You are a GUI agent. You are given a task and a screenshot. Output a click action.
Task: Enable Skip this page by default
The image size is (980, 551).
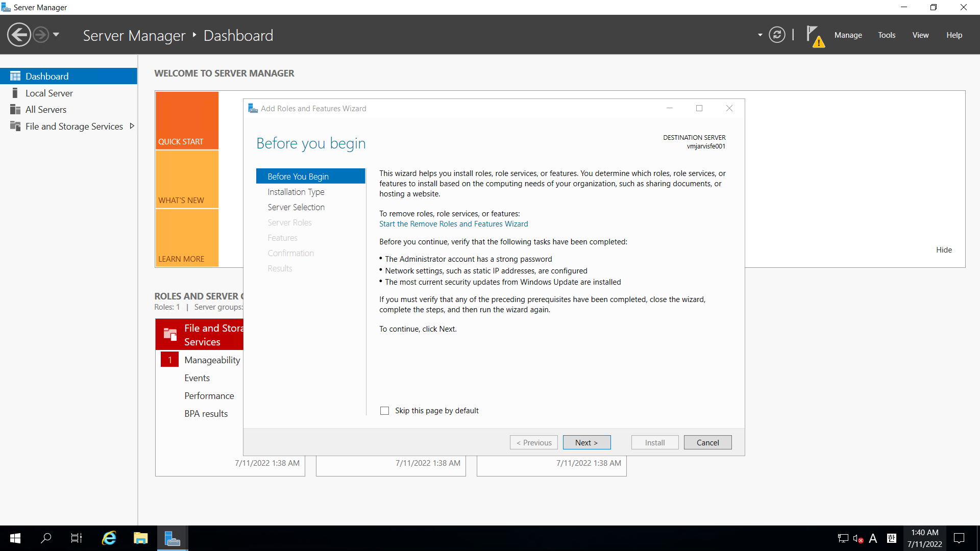click(385, 411)
